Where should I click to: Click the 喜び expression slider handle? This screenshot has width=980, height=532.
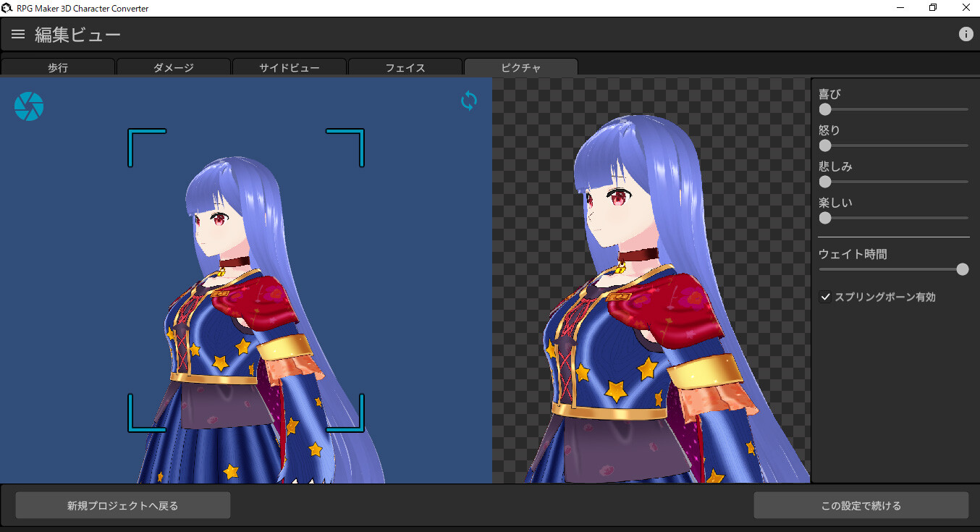824,109
